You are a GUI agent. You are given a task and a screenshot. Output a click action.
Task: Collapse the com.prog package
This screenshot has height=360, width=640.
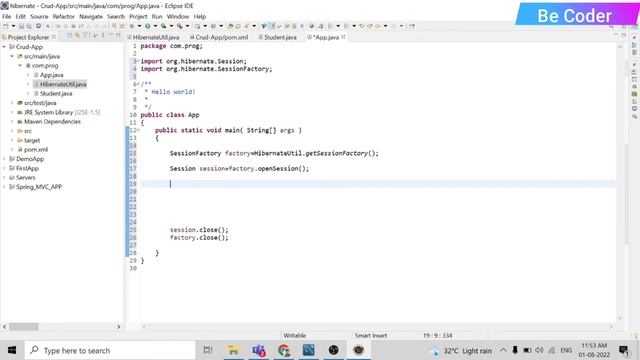(20, 66)
